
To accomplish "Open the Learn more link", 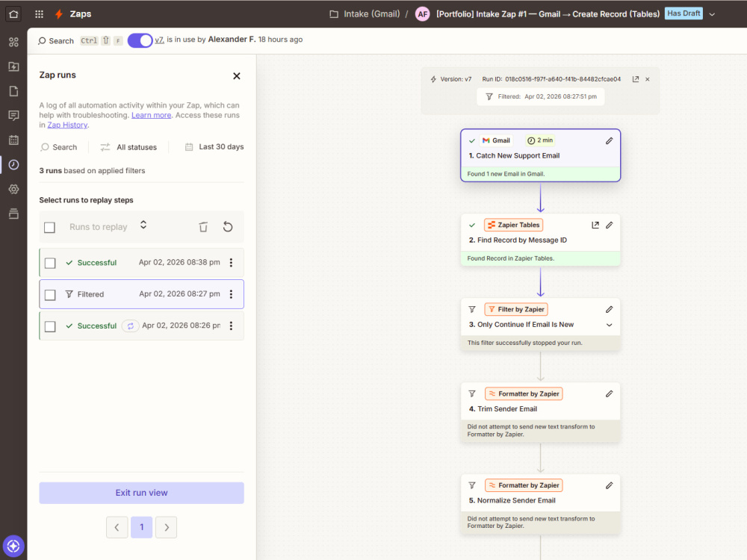I will [151, 115].
